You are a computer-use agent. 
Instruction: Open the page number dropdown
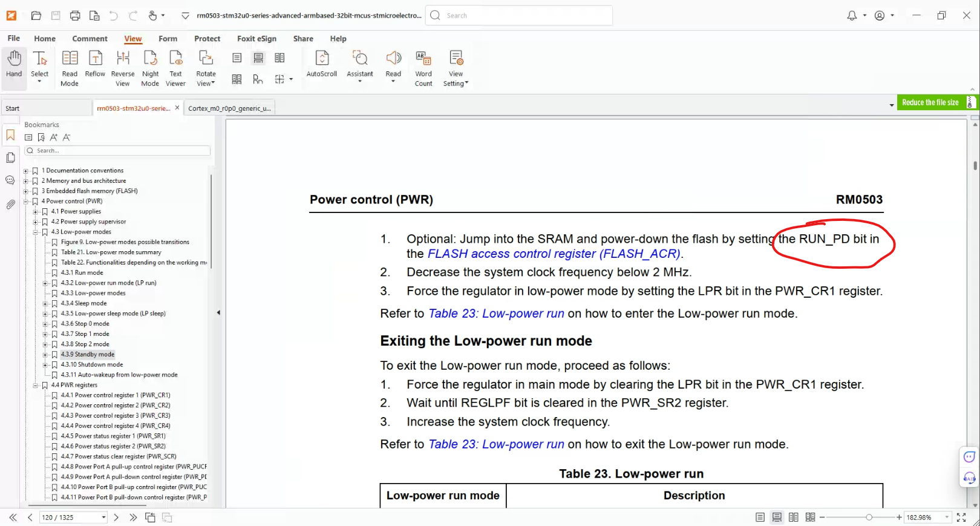coord(103,518)
